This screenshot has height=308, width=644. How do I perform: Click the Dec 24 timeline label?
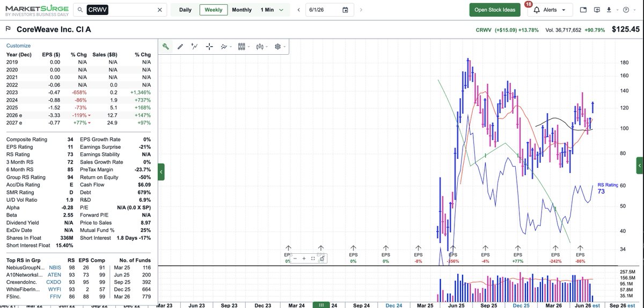point(394,305)
